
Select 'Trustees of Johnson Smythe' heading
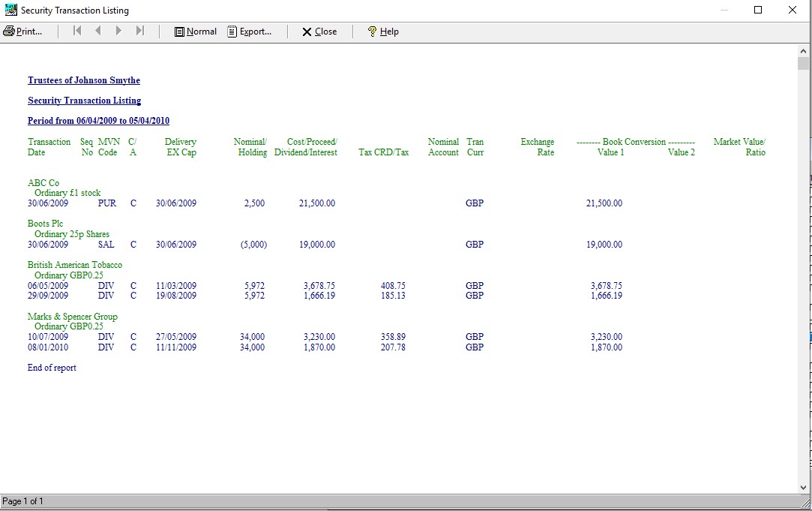click(x=84, y=80)
